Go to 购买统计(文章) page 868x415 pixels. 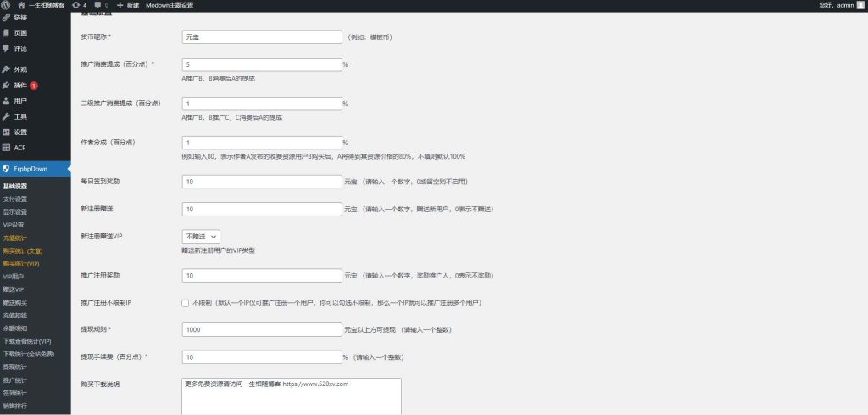click(x=23, y=251)
